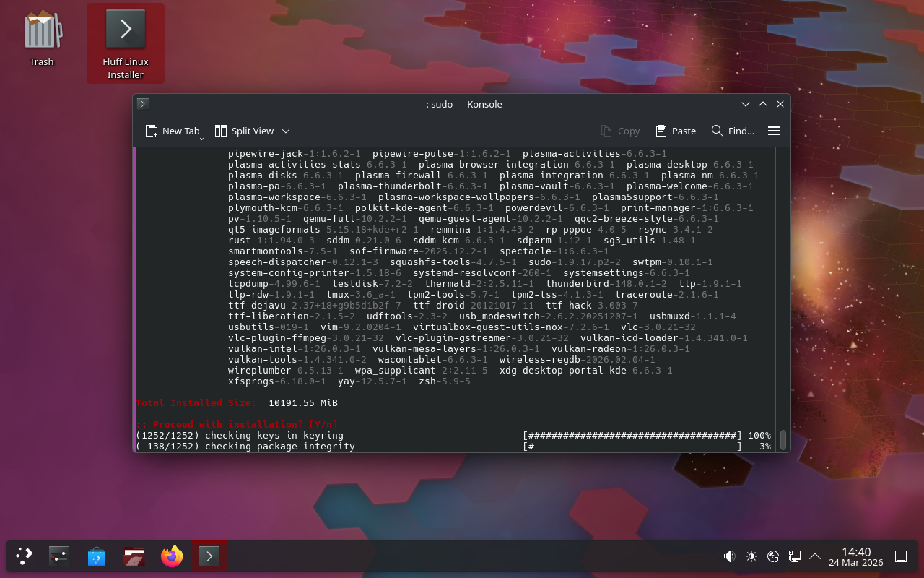Image resolution: width=924 pixels, height=578 pixels.
Task: Open the volume control in system tray
Action: [x=729, y=556]
